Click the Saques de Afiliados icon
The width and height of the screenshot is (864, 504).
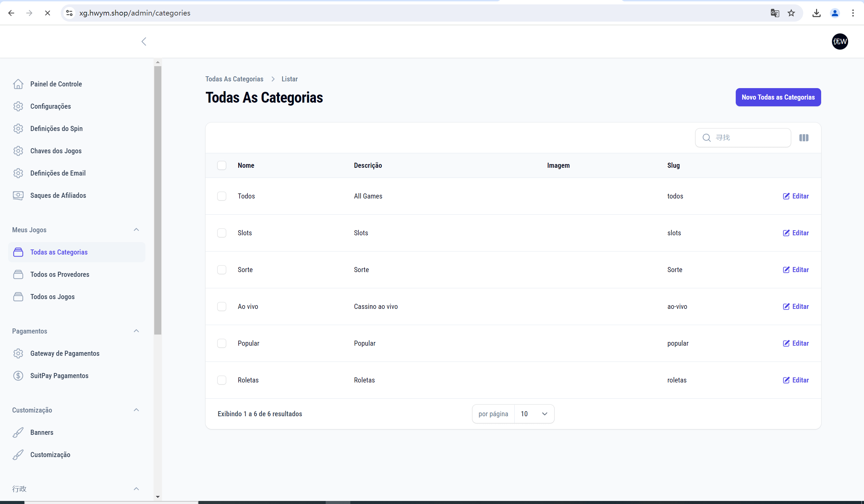(18, 195)
